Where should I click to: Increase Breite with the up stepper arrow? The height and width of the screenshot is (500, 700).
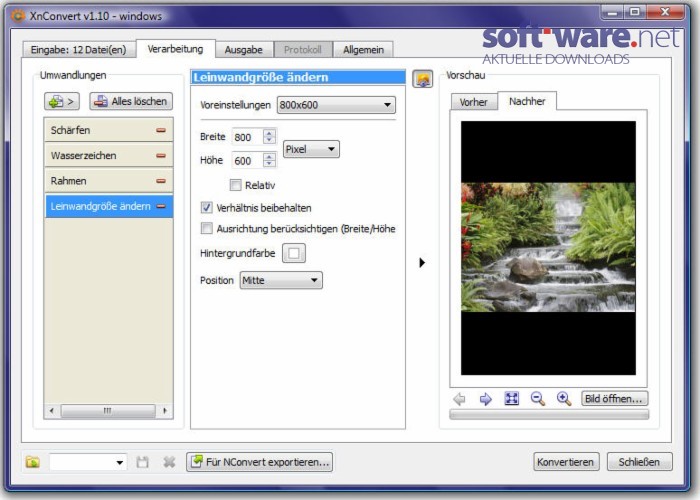[x=269, y=133]
